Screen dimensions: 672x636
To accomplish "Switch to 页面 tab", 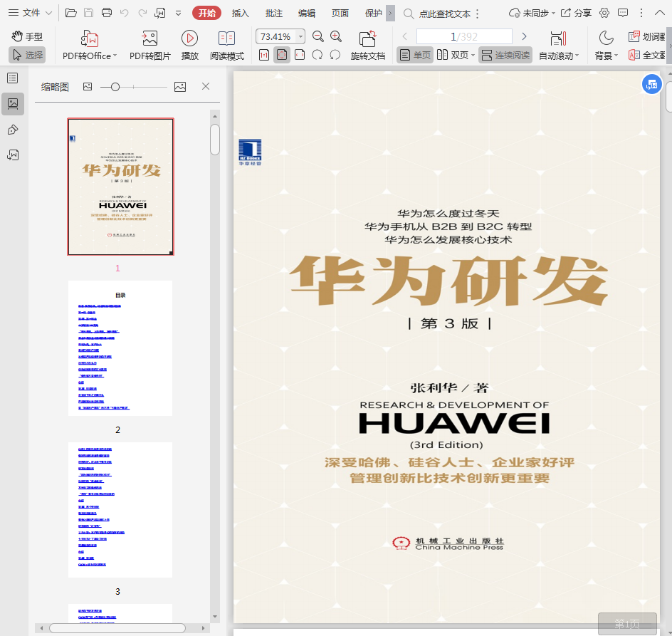I will [340, 14].
